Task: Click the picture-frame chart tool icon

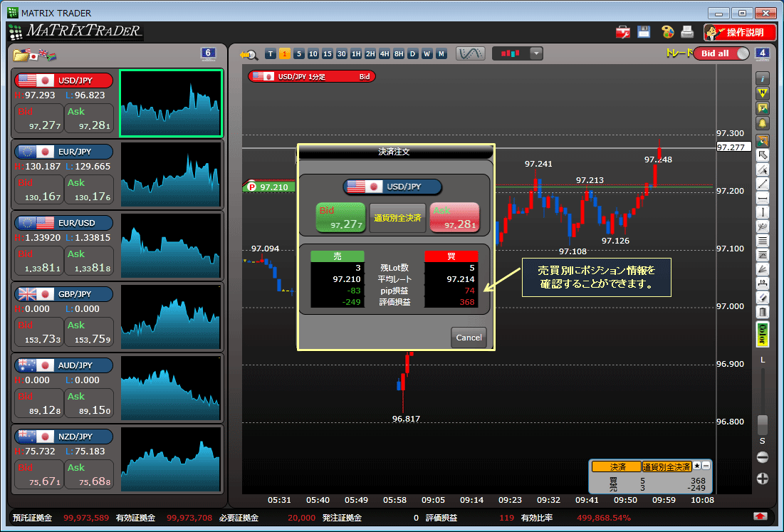Action: 763,108
